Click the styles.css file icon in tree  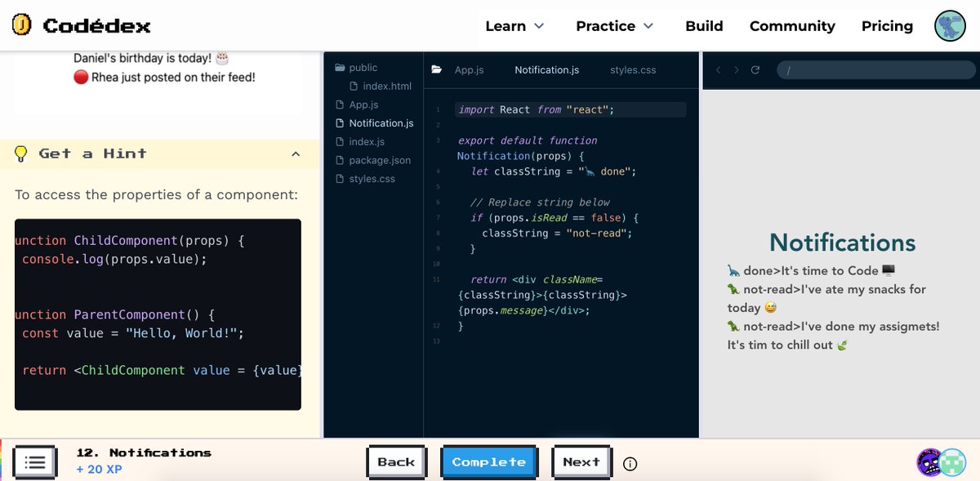[x=341, y=178]
